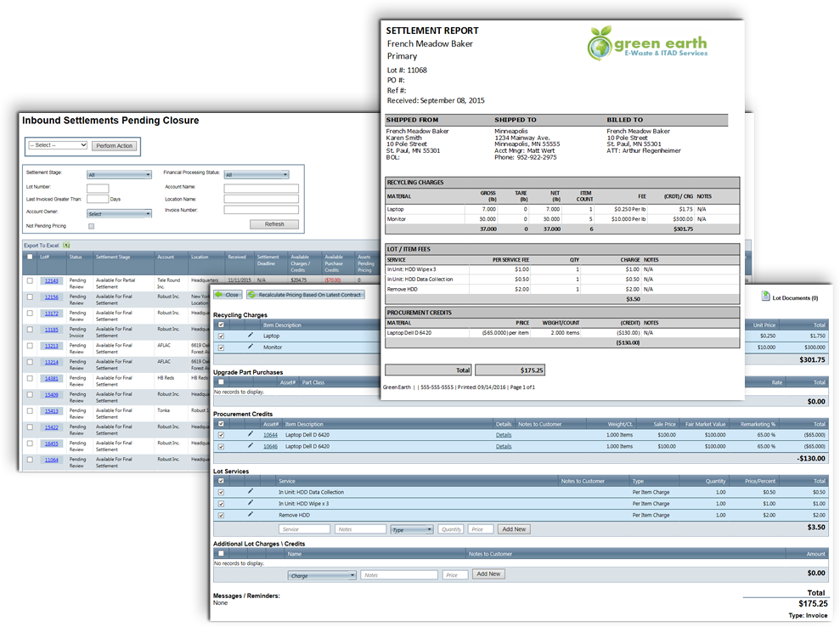Click the Notes input under Additional Lot Charges

click(x=399, y=575)
